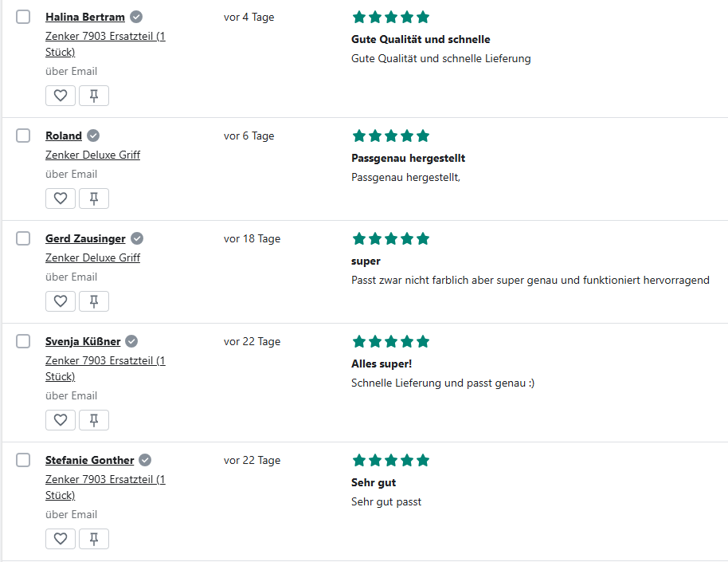
Task: Pin Stefanie Gonther's review
Action: pyautogui.click(x=94, y=539)
